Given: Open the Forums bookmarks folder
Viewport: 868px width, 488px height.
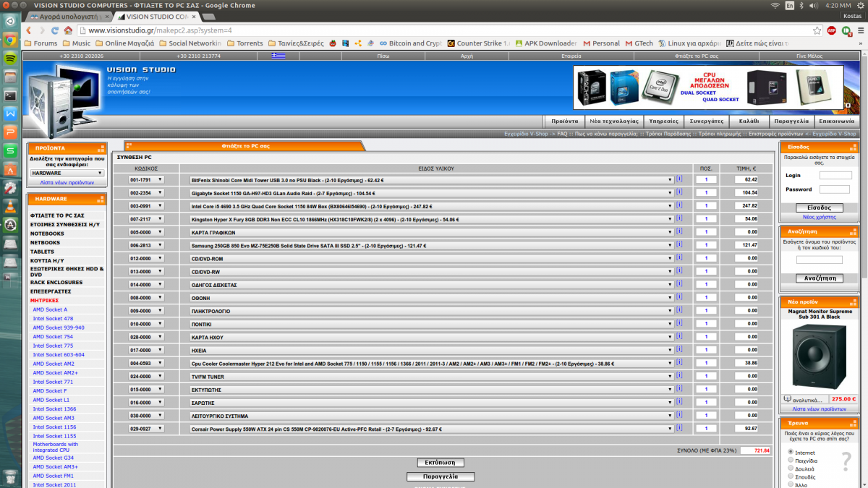Looking at the screenshot, I should pos(41,43).
